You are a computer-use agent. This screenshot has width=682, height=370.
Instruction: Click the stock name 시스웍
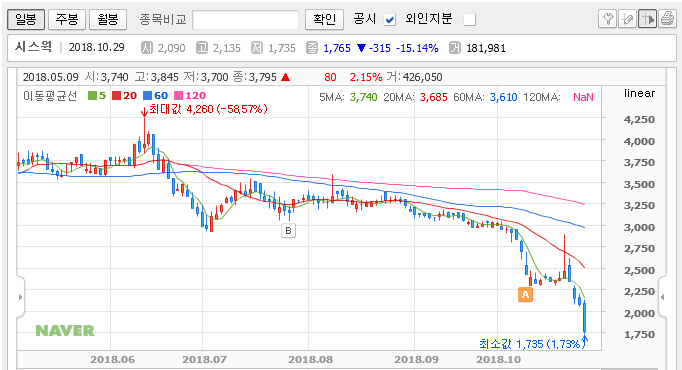33,47
